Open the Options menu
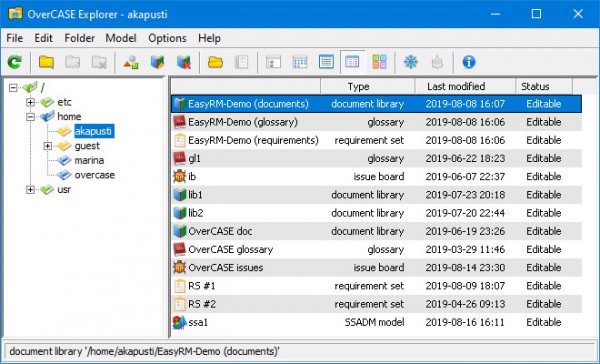Viewport: 600px width, 364px height. point(167,38)
